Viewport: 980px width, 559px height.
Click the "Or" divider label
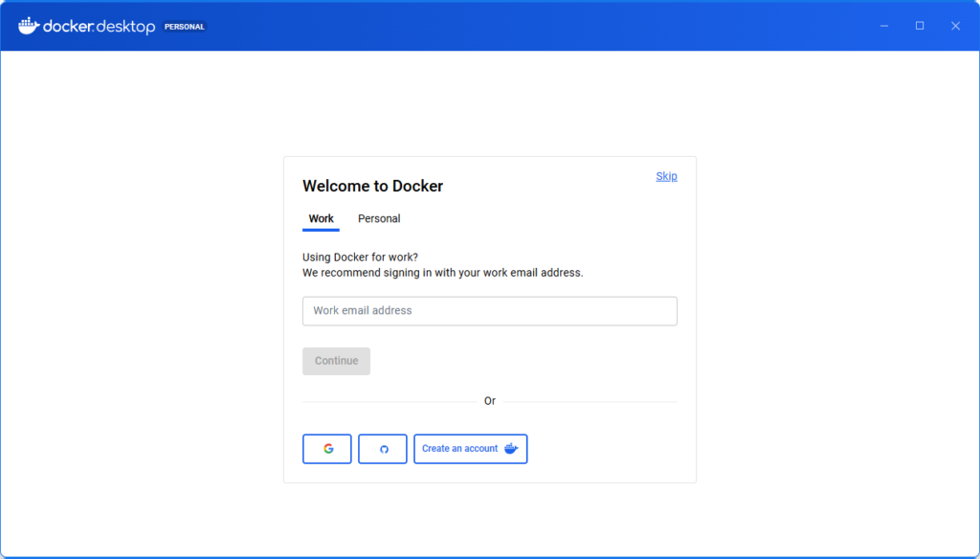click(x=489, y=401)
